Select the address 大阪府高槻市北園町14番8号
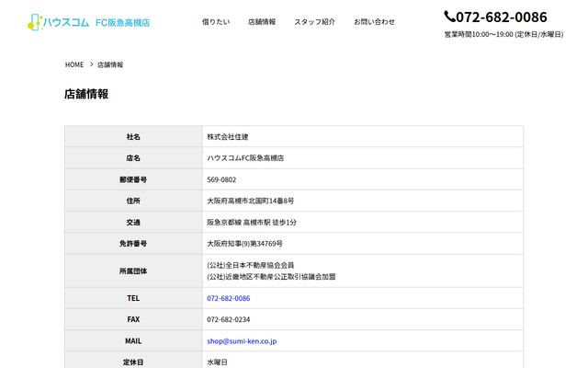588x368 pixels. tap(251, 201)
